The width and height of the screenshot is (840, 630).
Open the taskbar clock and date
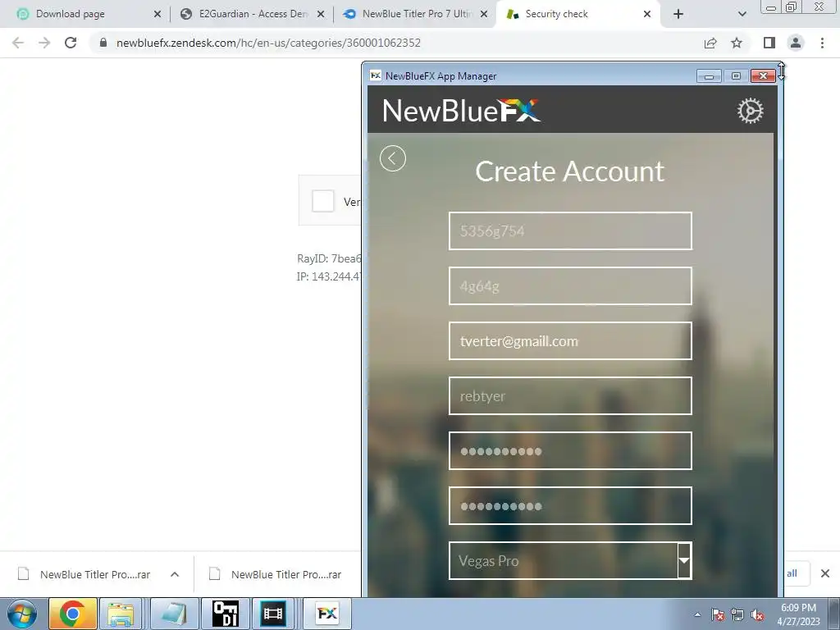[798, 614]
